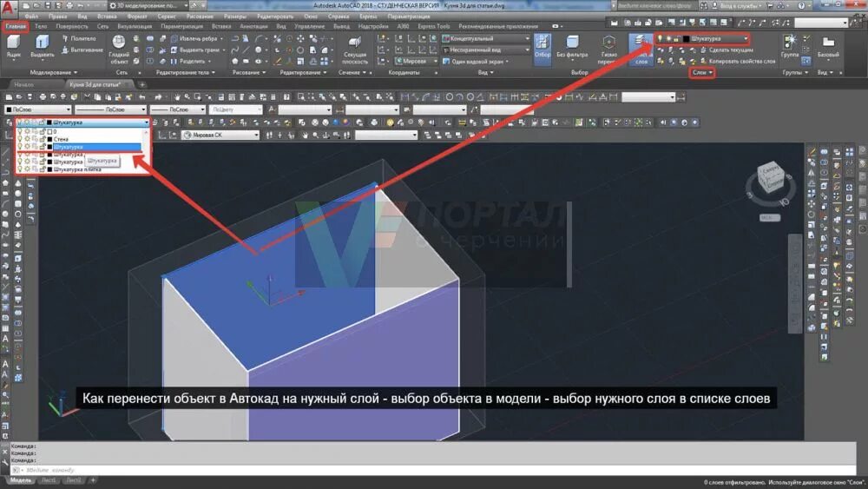The height and width of the screenshot is (489, 868).
Task: Toggle the ribbon layer lock icon
Action: pos(676,39)
